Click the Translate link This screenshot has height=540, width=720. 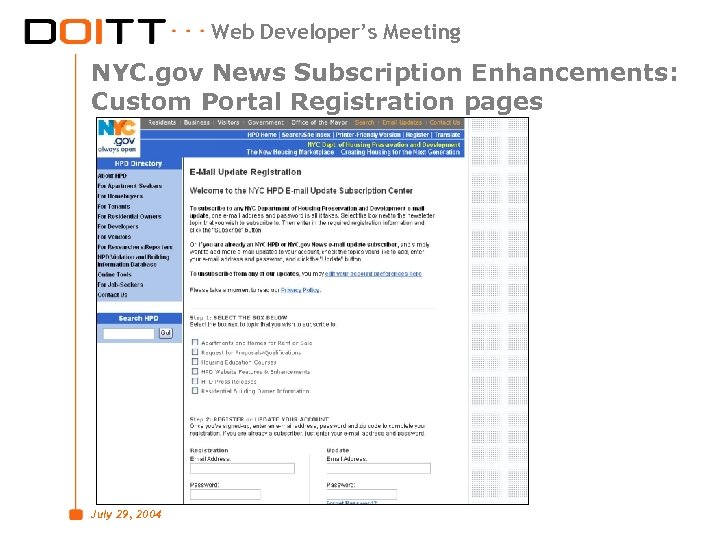(447, 135)
